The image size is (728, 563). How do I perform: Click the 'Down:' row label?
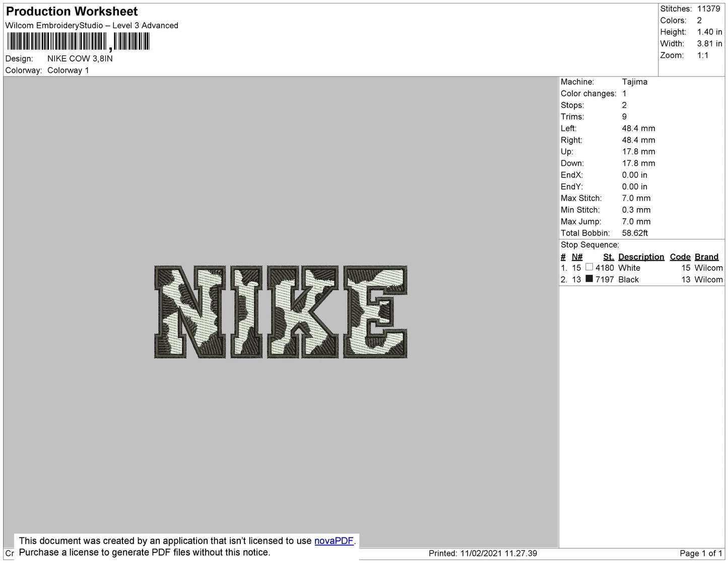pos(572,163)
